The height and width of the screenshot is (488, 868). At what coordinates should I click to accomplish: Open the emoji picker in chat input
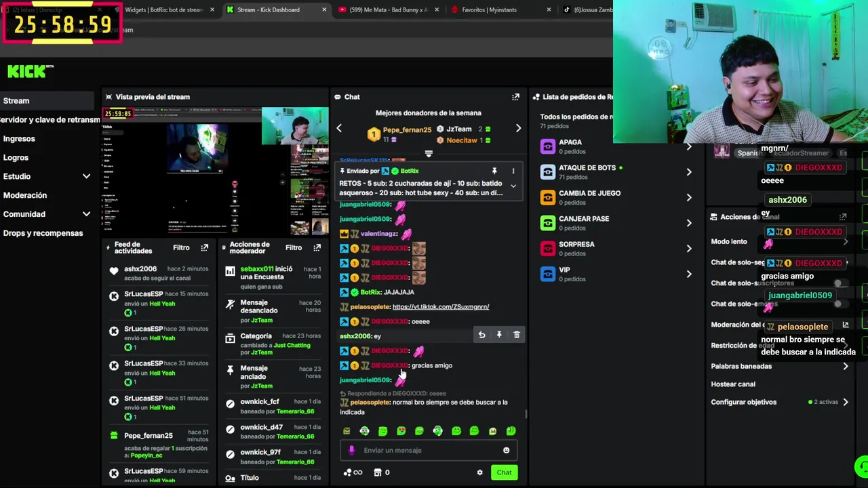click(506, 450)
